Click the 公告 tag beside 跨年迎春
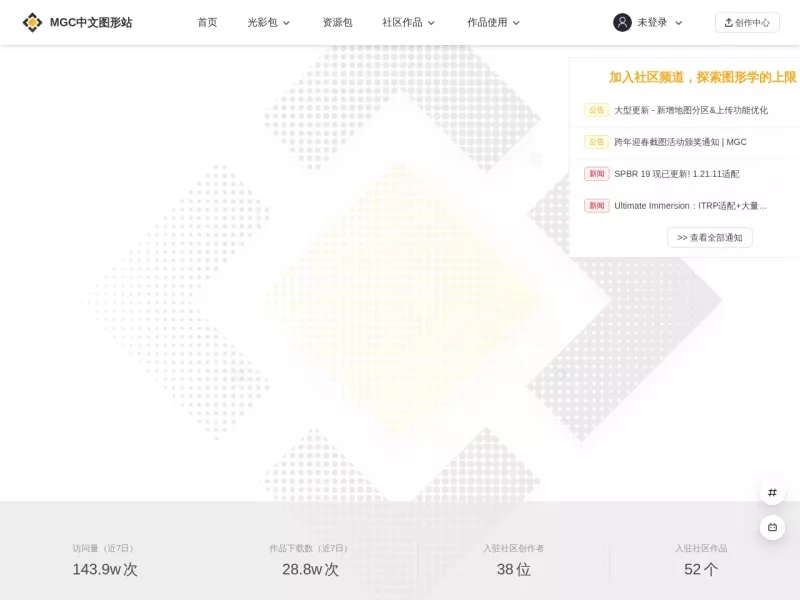The width and height of the screenshot is (800, 600). (x=596, y=142)
